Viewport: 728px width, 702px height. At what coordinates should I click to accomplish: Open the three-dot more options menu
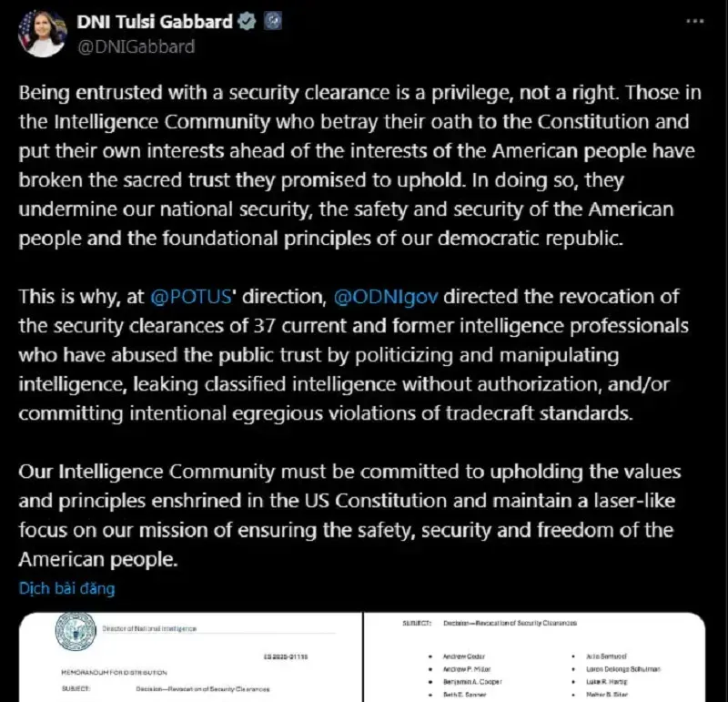coord(695,21)
